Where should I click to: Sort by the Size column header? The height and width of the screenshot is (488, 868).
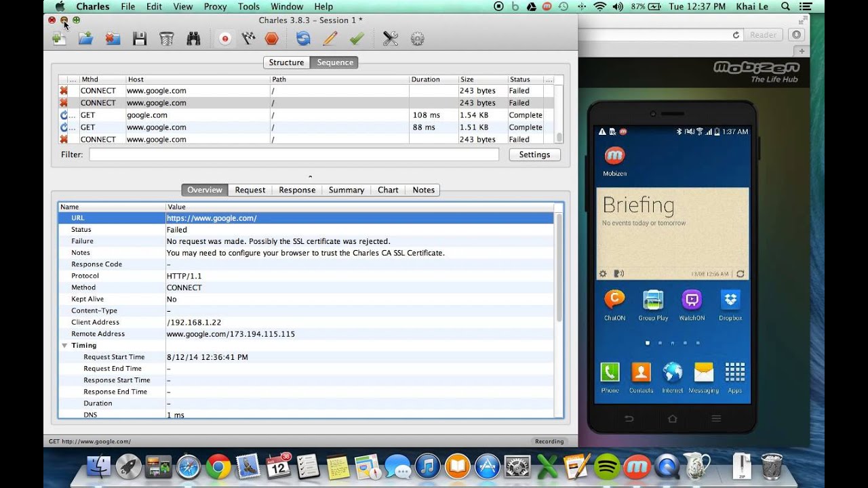coord(482,79)
